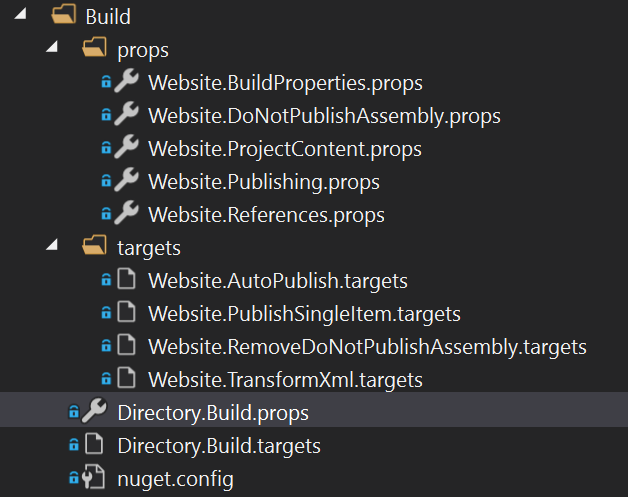Select the nuget.config file name
The image size is (628, 497).
175,479
